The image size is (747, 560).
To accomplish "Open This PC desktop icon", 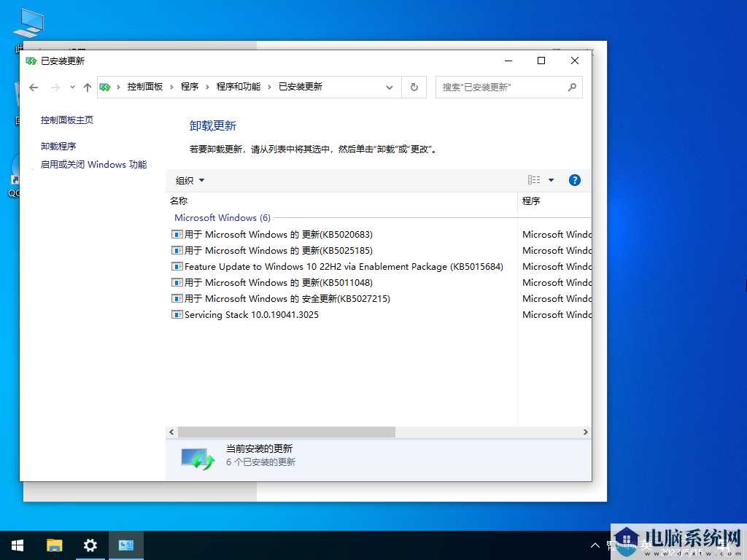I will pyautogui.click(x=28, y=28).
